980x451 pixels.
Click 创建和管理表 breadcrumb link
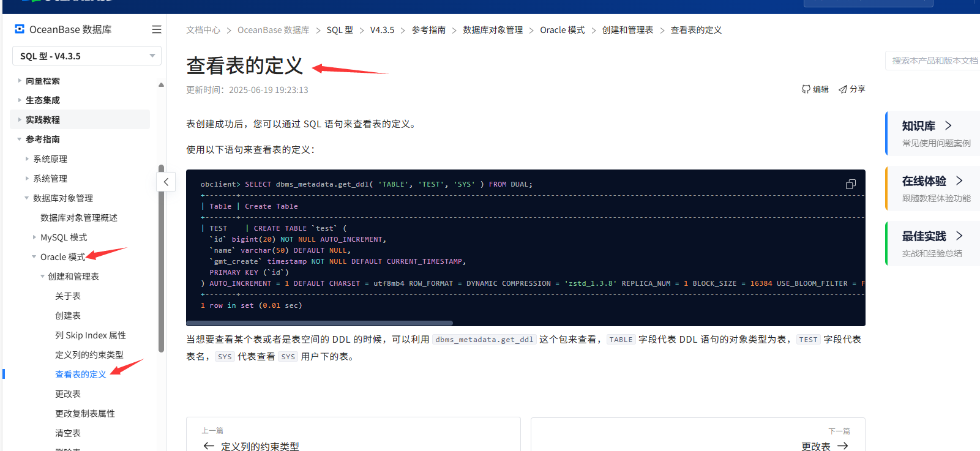[627, 30]
